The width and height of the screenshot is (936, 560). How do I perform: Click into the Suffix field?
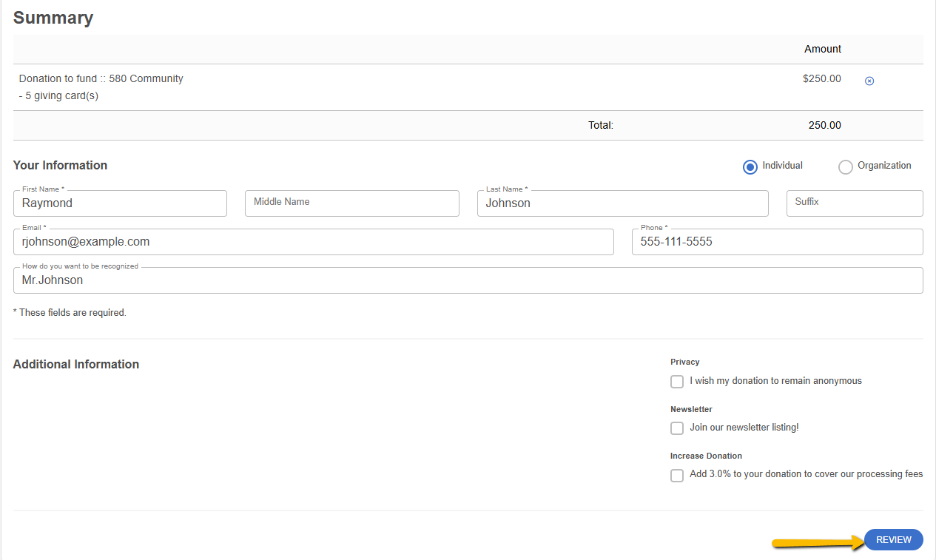pos(855,203)
